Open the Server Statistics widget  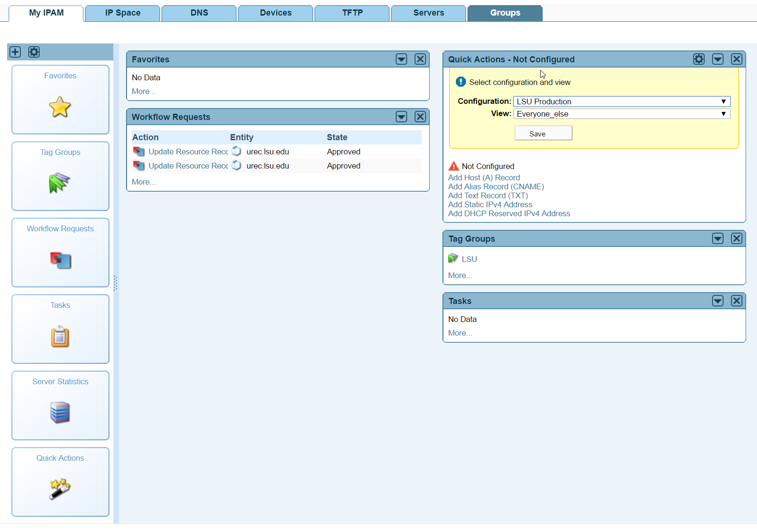click(x=60, y=405)
